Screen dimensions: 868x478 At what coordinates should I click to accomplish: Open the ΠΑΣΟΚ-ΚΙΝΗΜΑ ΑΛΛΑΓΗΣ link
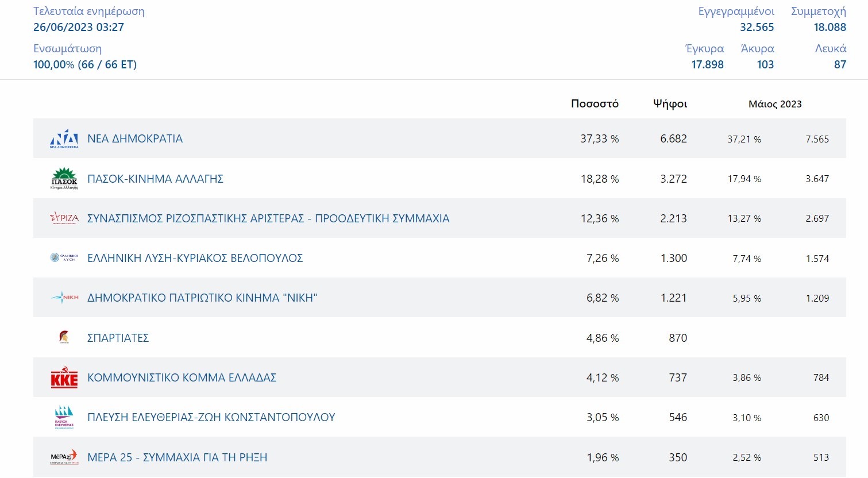(x=155, y=179)
